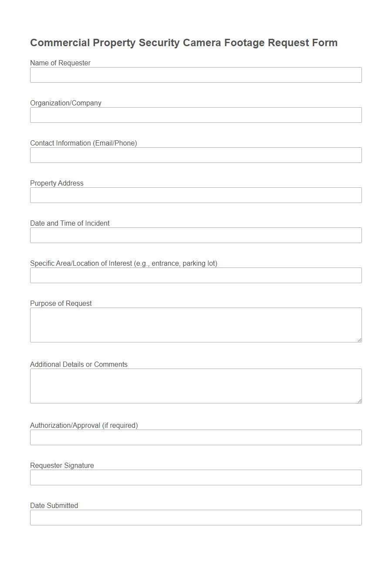
Task: Click the Date and Time of Incident field
Action: [196, 235]
